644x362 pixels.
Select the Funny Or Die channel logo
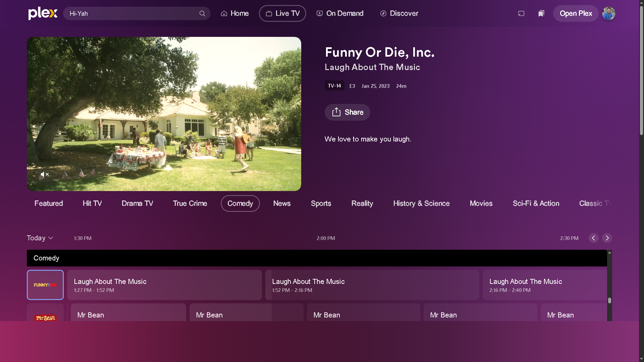pos(45,285)
